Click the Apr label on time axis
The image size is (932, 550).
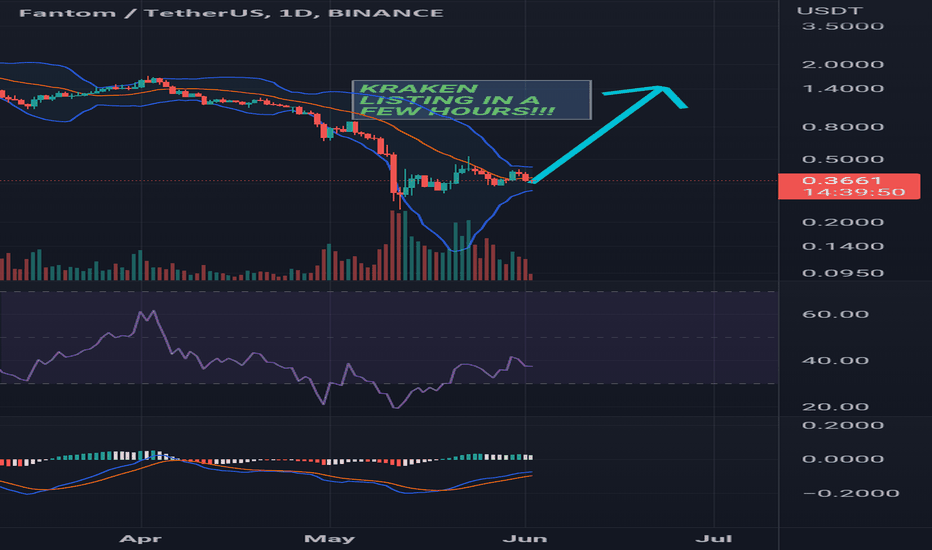click(140, 539)
